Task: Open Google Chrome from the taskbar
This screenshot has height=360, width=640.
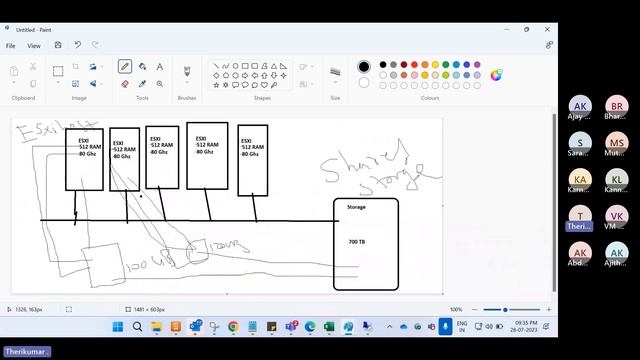Action: pyautogui.click(x=233, y=327)
